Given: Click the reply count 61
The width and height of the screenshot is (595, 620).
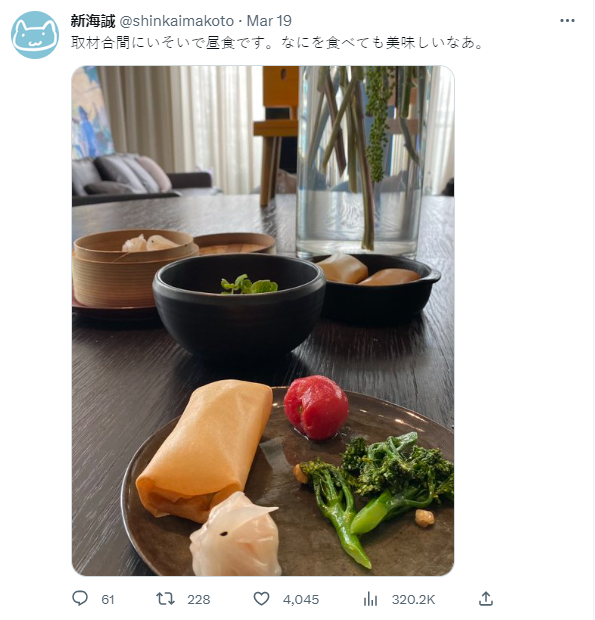Looking at the screenshot, I should coord(108,599).
